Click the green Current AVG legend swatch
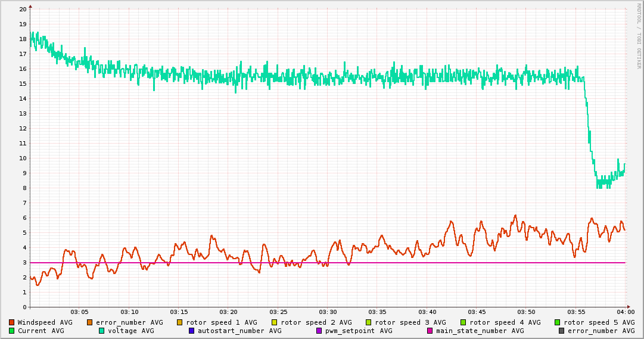Screen dimensions: 644x339 click(12, 331)
